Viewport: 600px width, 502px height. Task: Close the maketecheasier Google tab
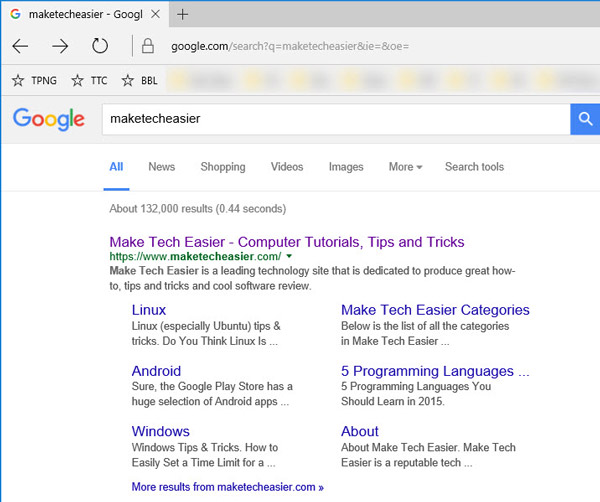tap(155, 14)
